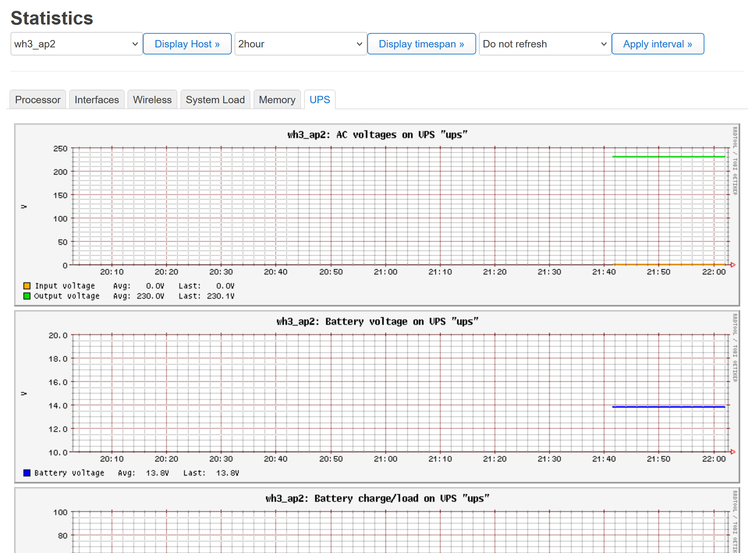Image resolution: width=756 pixels, height=553 pixels.
Task: Click red arrow at Battery voltage axis end
Action: (x=733, y=452)
